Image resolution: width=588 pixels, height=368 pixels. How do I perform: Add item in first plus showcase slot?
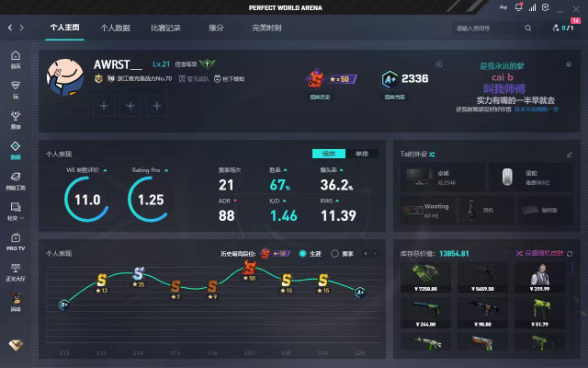click(104, 106)
